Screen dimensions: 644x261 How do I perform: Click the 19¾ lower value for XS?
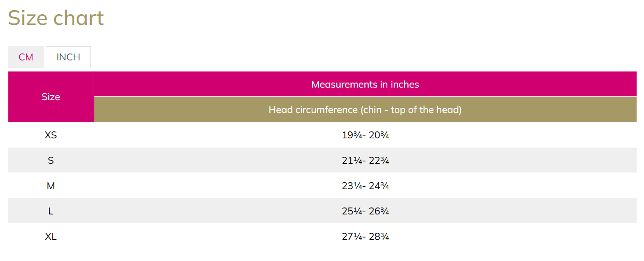352,135
